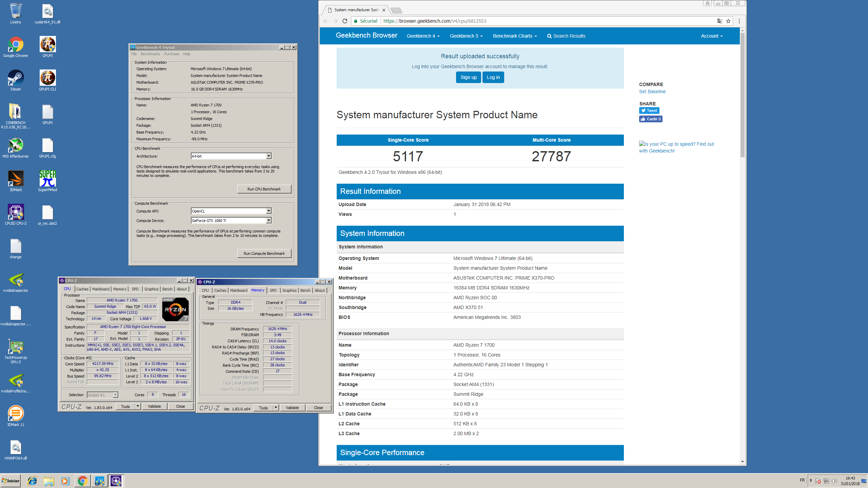
Task: Open CINEBENCH R15 folder icon
Action: (x=16, y=116)
